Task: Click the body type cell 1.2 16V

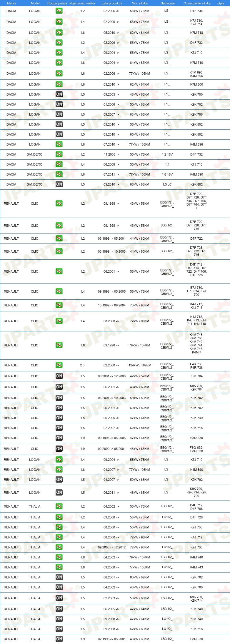Action: (x=167, y=154)
